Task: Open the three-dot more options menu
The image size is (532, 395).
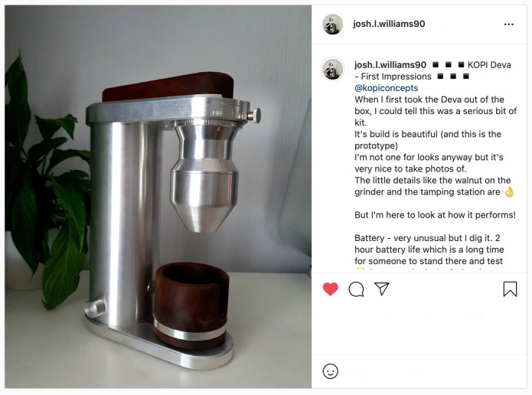Action: point(508,24)
